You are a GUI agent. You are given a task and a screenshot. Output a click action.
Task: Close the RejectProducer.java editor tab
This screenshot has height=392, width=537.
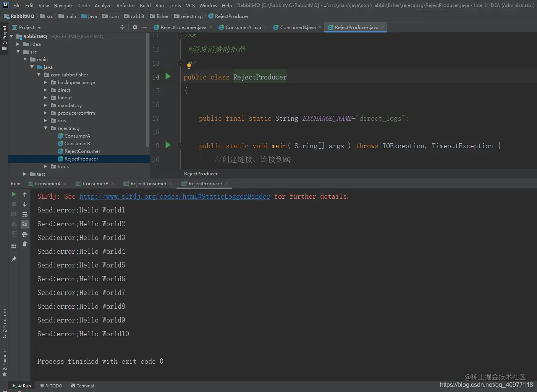click(x=383, y=28)
